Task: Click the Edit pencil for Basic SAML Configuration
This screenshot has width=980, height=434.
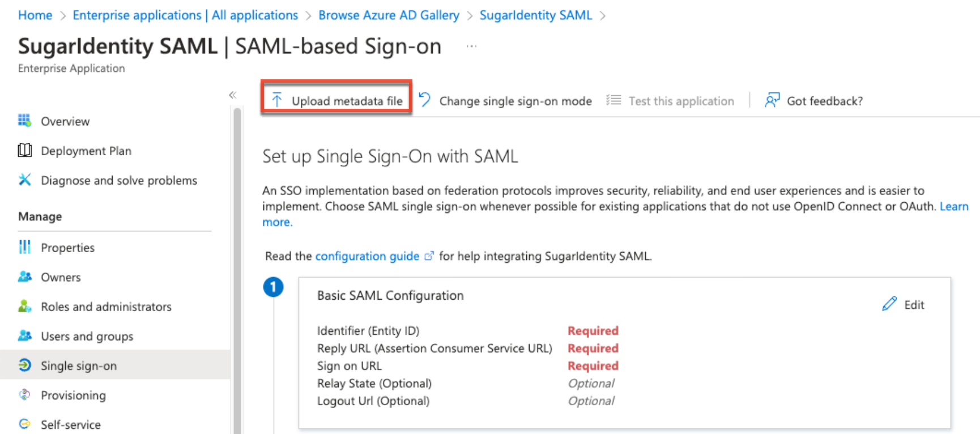Action: pos(889,304)
